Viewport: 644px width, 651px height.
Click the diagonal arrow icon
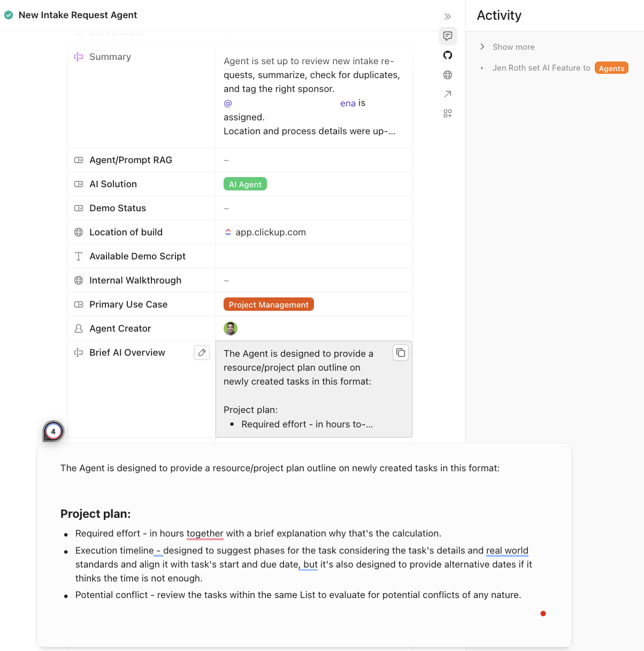[x=448, y=94]
